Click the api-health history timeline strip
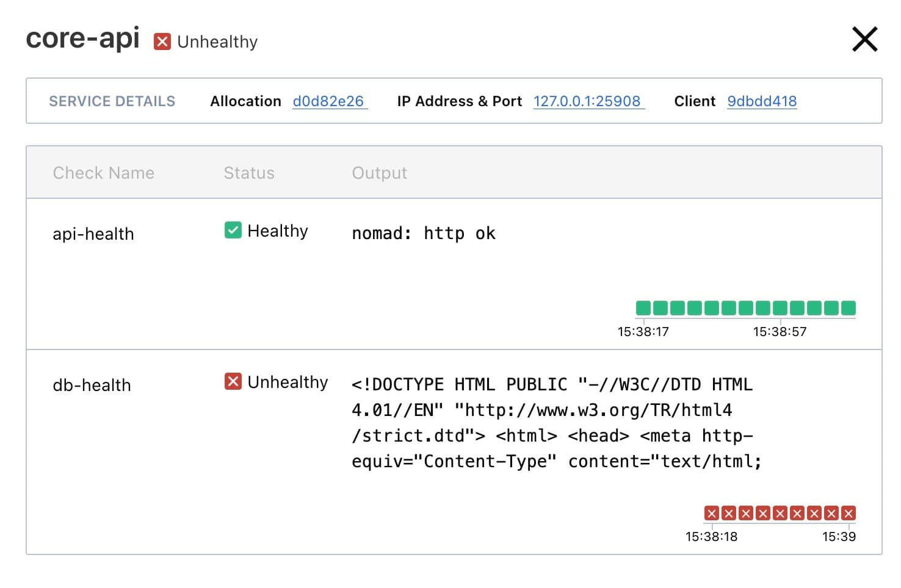This screenshot has height=588, width=901. [x=745, y=307]
